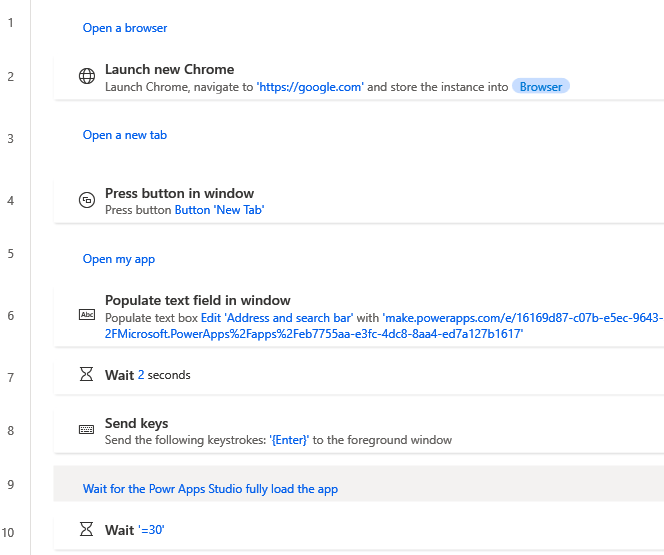Click the hourglass icon of Wait 2 seconds

point(86,374)
